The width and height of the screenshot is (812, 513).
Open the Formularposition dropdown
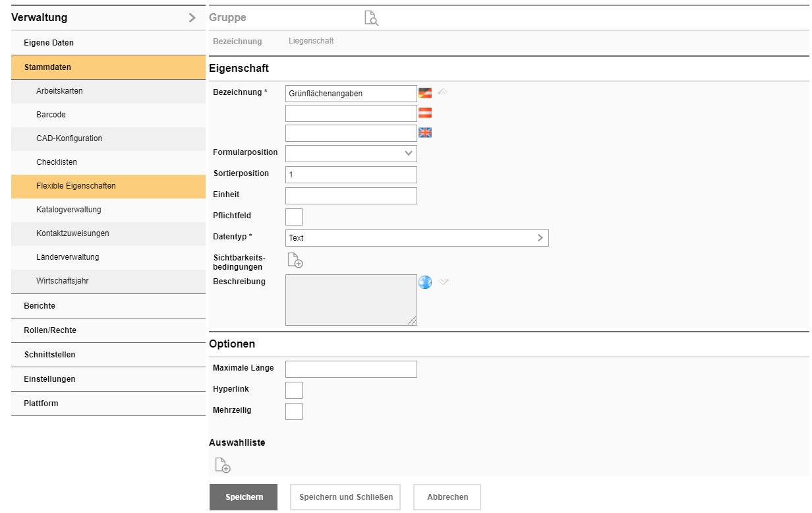(351, 154)
